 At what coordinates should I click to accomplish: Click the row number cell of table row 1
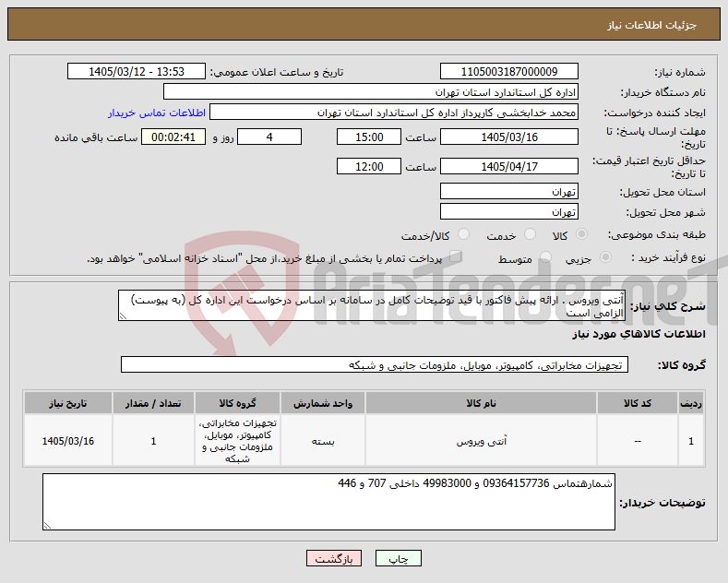[x=691, y=441]
